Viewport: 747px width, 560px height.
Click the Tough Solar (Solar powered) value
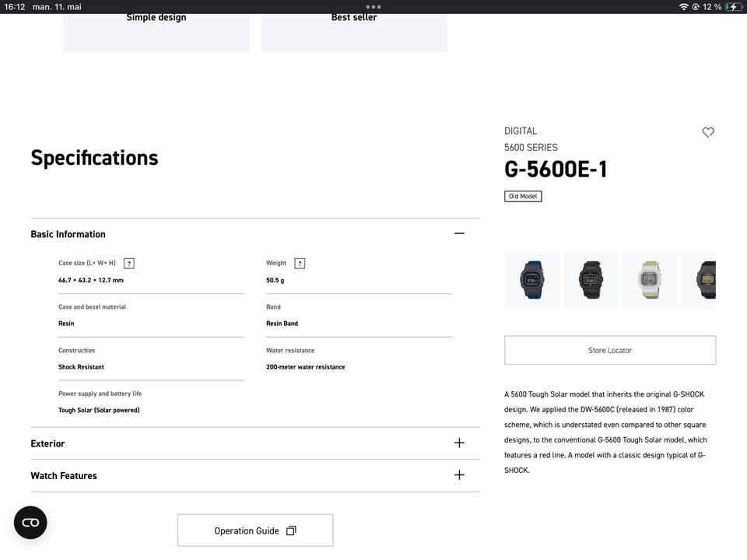click(99, 410)
